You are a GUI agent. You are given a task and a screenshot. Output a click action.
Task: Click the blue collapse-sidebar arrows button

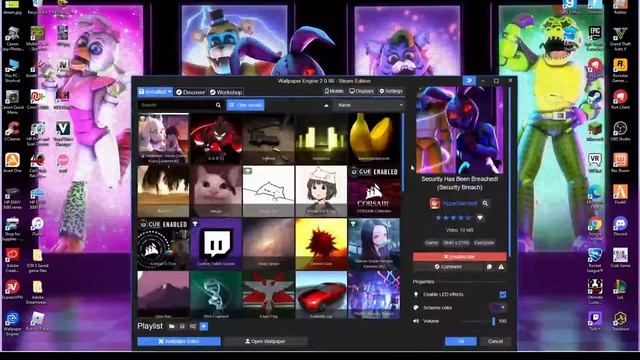click(469, 81)
